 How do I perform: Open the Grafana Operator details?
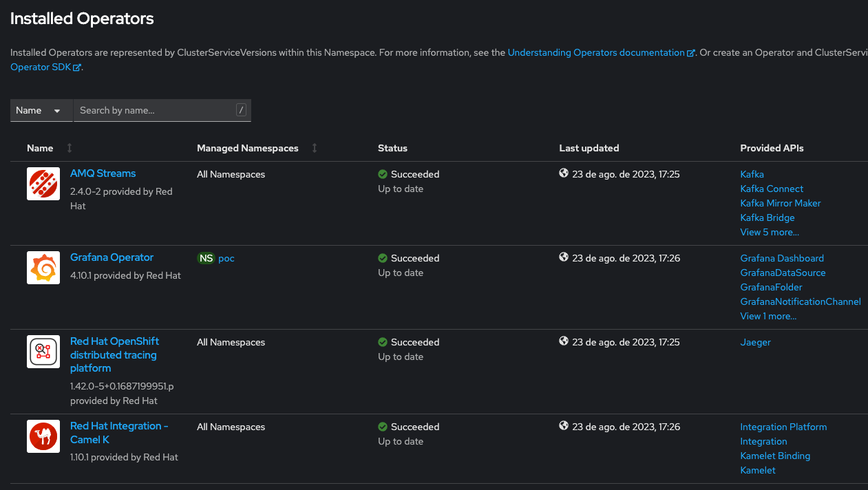coord(112,257)
